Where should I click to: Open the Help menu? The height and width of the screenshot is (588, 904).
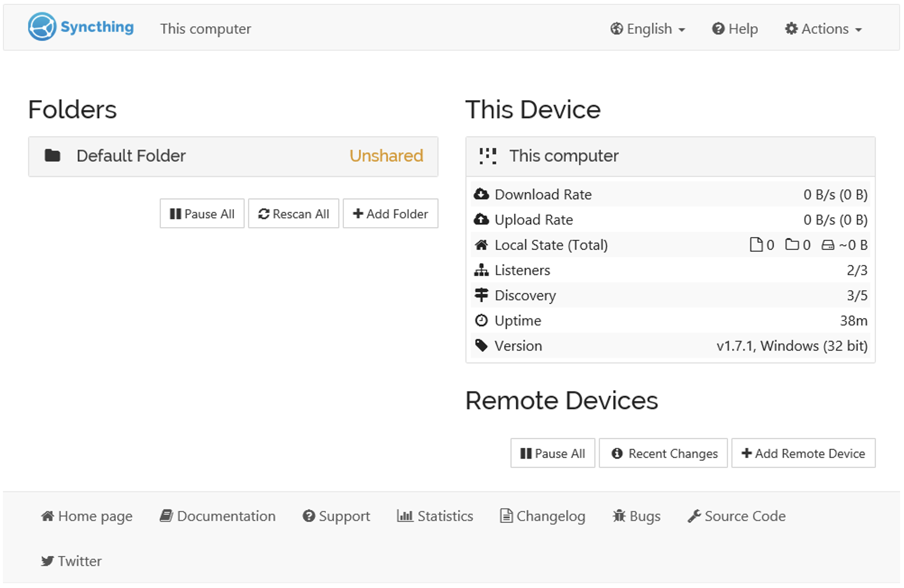[734, 28]
